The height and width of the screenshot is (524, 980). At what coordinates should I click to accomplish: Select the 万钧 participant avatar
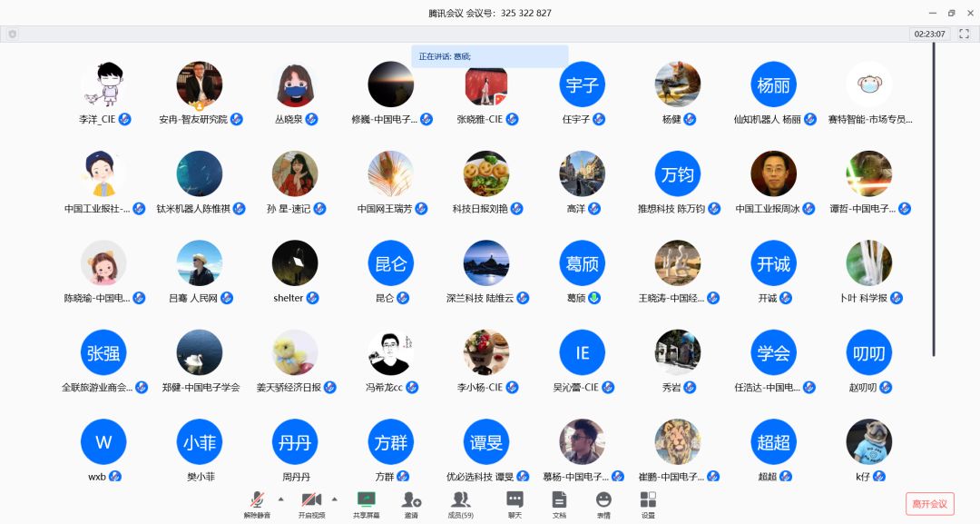tap(678, 174)
